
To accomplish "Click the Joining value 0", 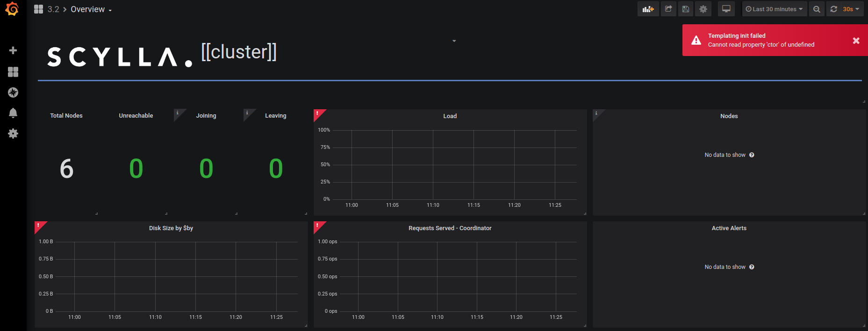I will coord(206,169).
